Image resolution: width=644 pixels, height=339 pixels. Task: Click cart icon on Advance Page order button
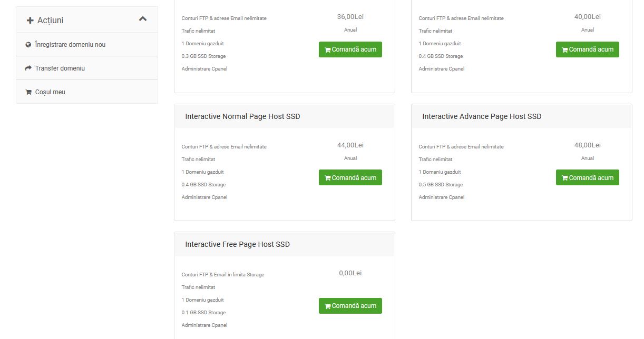(x=565, y=178)
